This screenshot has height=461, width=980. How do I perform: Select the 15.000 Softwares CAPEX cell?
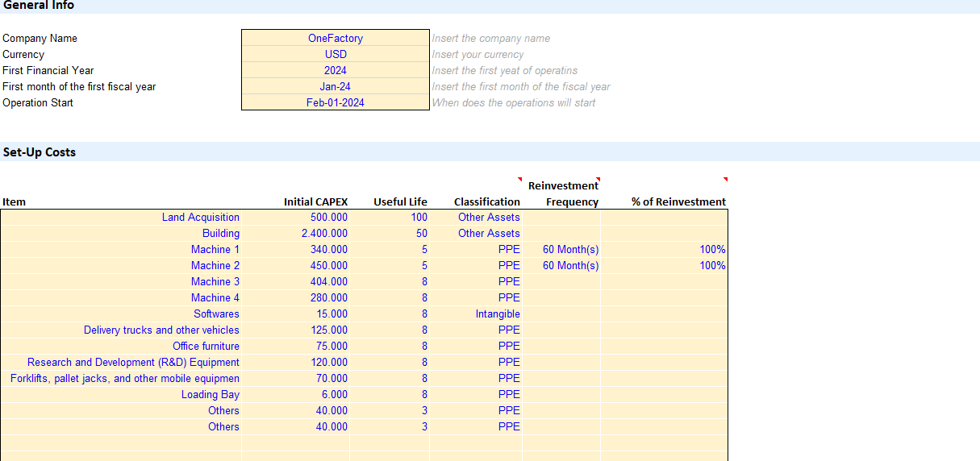[x=296, y=314]
